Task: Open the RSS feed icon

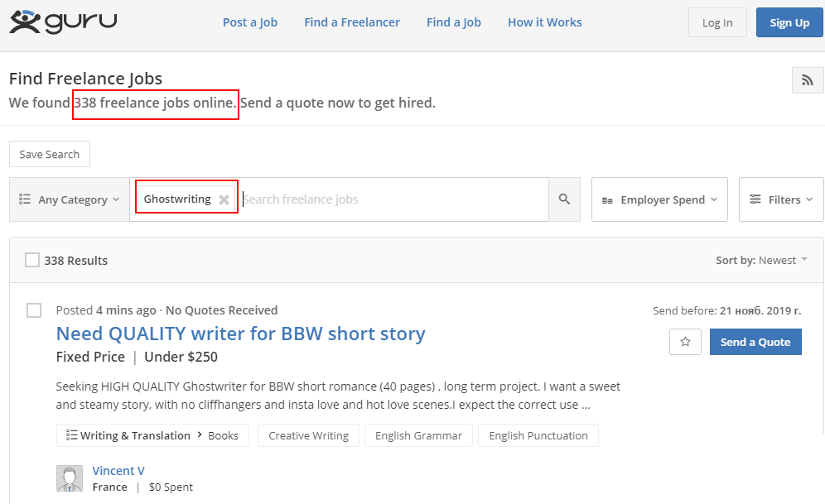Action: [808, 80]
